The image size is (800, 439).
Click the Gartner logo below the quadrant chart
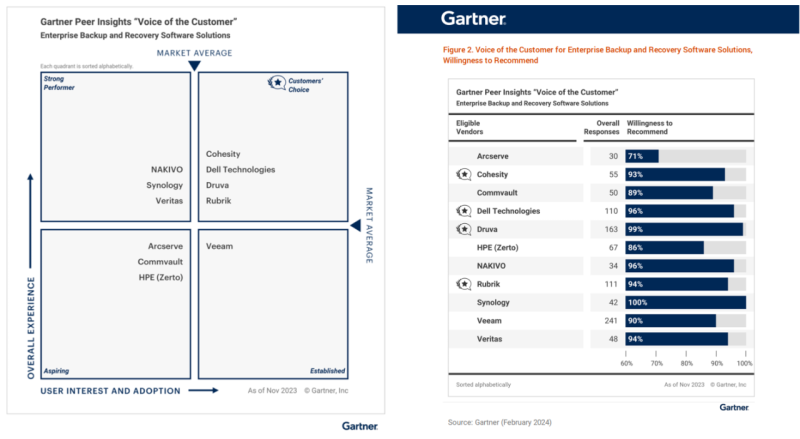(x=360, y=426)
